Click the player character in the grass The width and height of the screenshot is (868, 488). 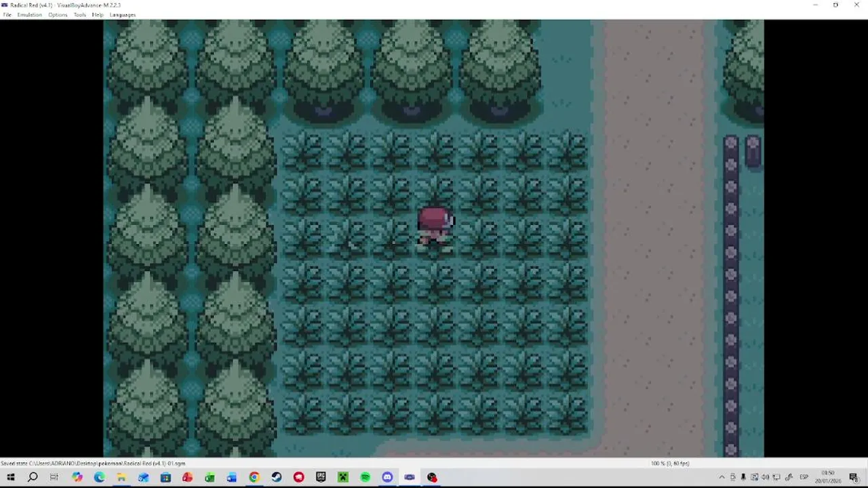click(435, 230)
